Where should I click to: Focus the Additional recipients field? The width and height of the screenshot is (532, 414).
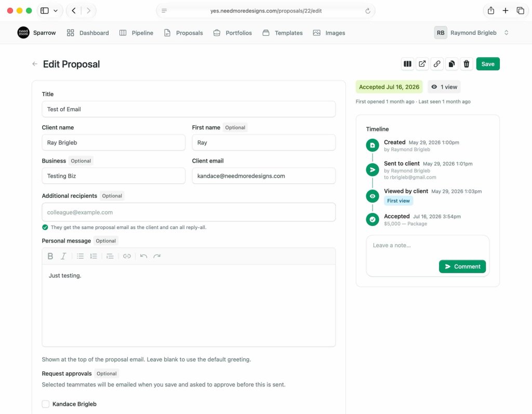pyautogui.click(x=189, y=212)
